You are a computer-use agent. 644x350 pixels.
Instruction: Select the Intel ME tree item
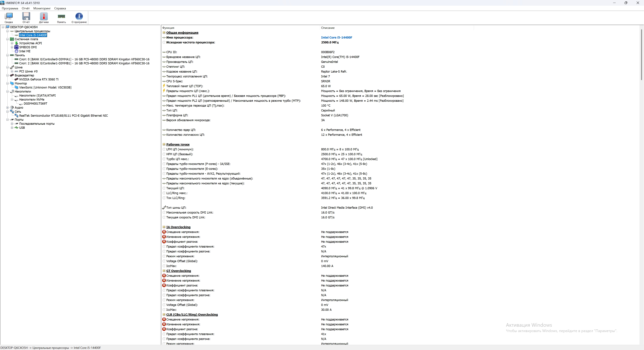coord(25,51)
